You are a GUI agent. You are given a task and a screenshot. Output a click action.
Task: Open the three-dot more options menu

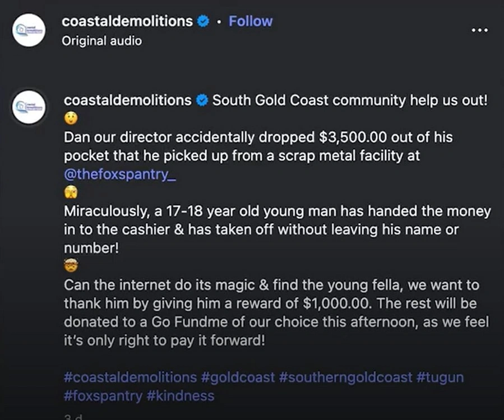click(479, 30)
